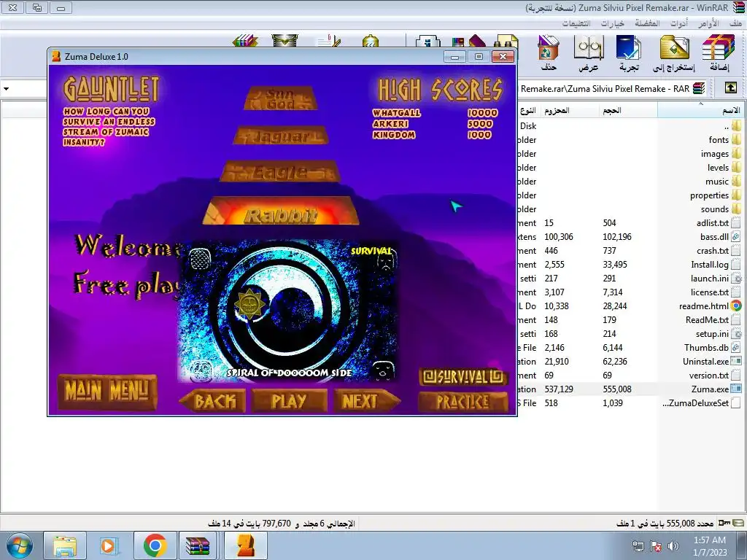Open the الأوامر (Commands) menu

coord(708,23)
